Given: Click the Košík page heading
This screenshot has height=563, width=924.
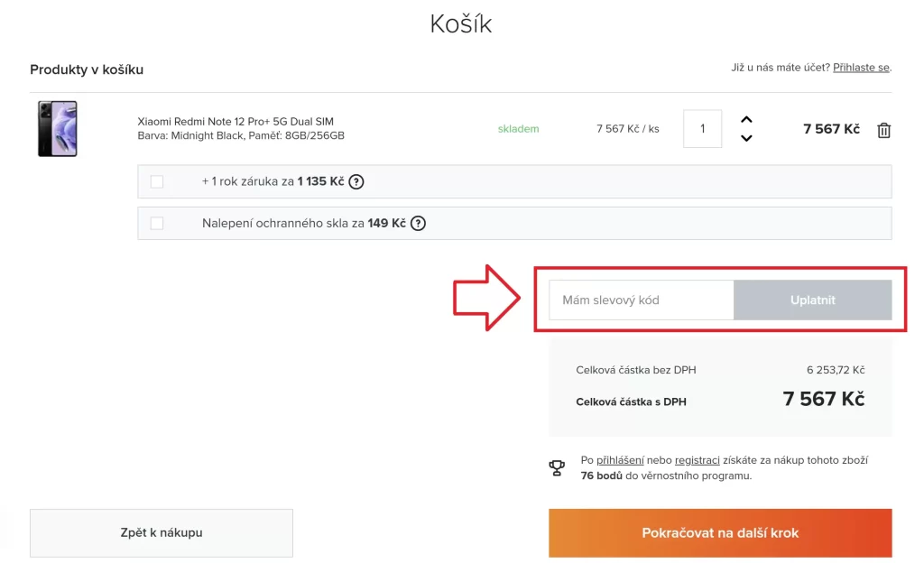Looking at the screenshot, I should point(461,24).
